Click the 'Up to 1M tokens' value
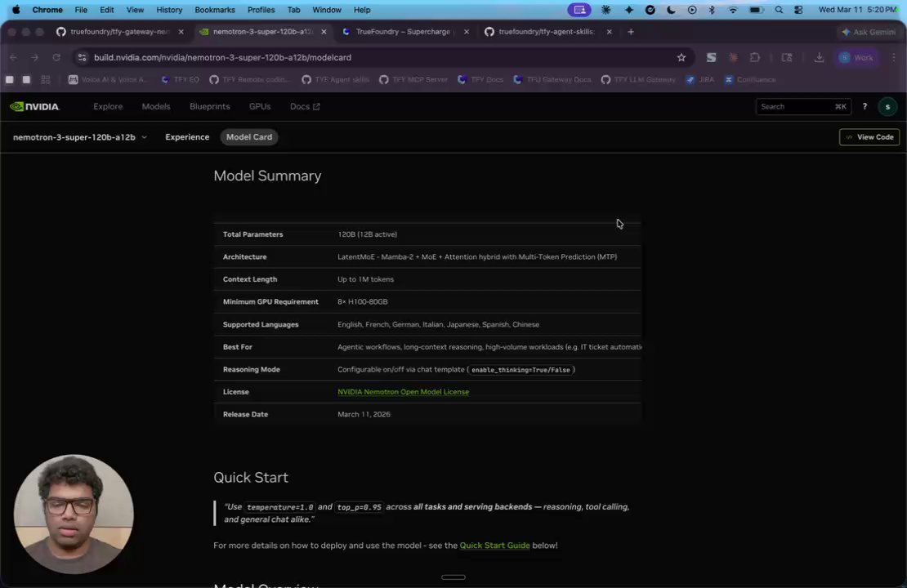 point(365,279)
